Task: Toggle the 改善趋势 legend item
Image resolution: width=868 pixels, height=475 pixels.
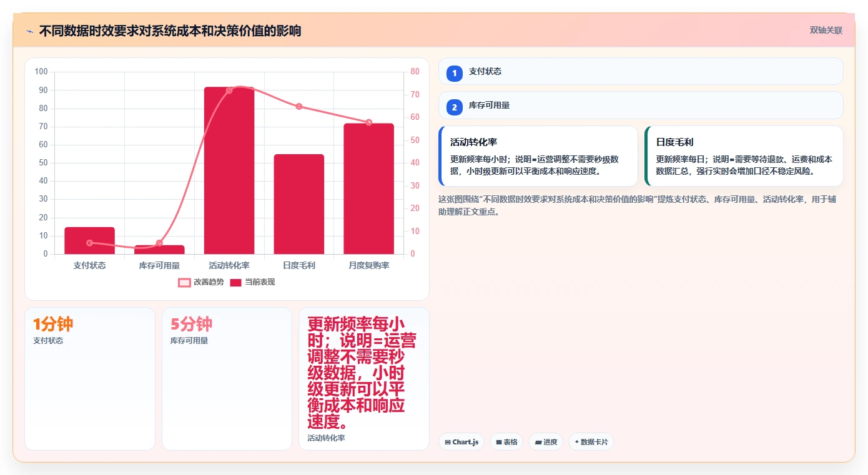Action: [202, 282]
